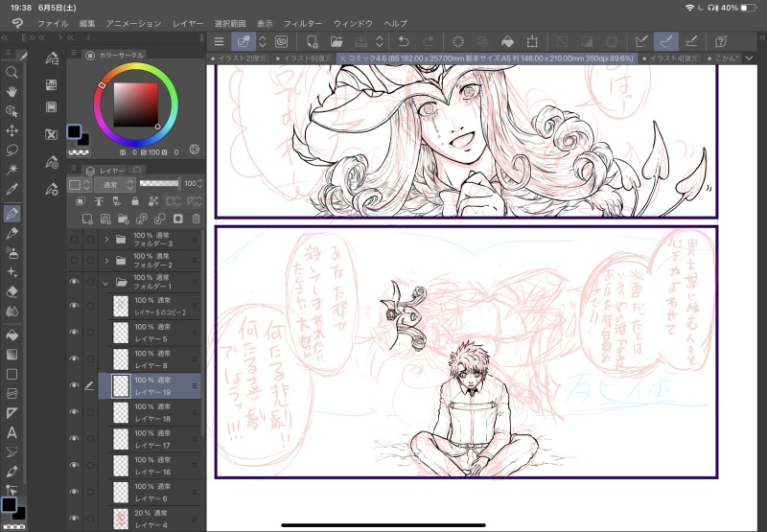Select the Move layer tool
The width and height of the screenshot is (767, 532).
coord(12,130)
